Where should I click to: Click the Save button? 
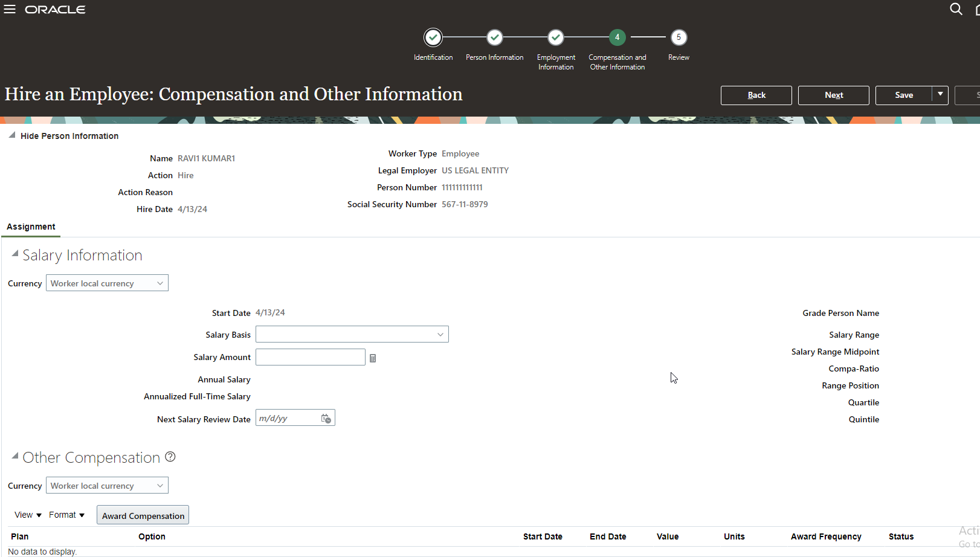[904, 95]
